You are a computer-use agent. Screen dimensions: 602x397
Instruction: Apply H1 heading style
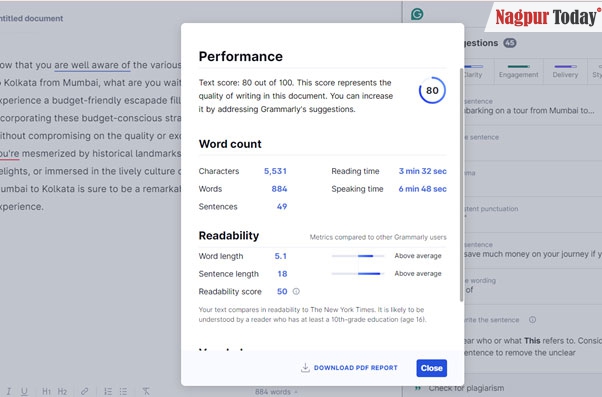tap(46, 391)
